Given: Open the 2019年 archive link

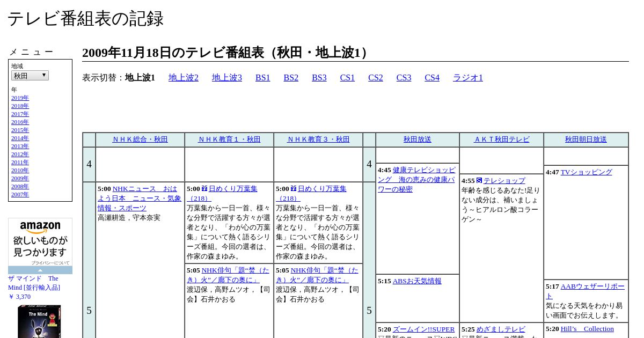Looking at the screenshot, I should pos(20,98).
